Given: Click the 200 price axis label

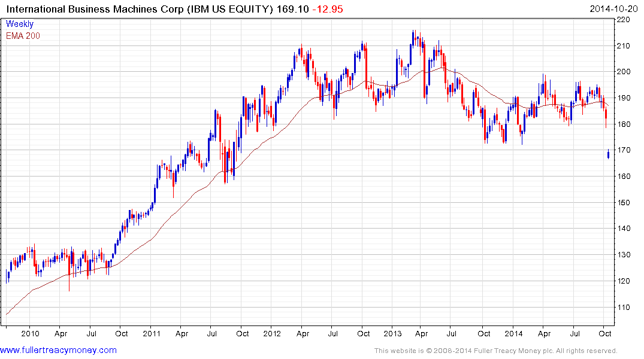Looking at the screenshot, I should (624, 71).
